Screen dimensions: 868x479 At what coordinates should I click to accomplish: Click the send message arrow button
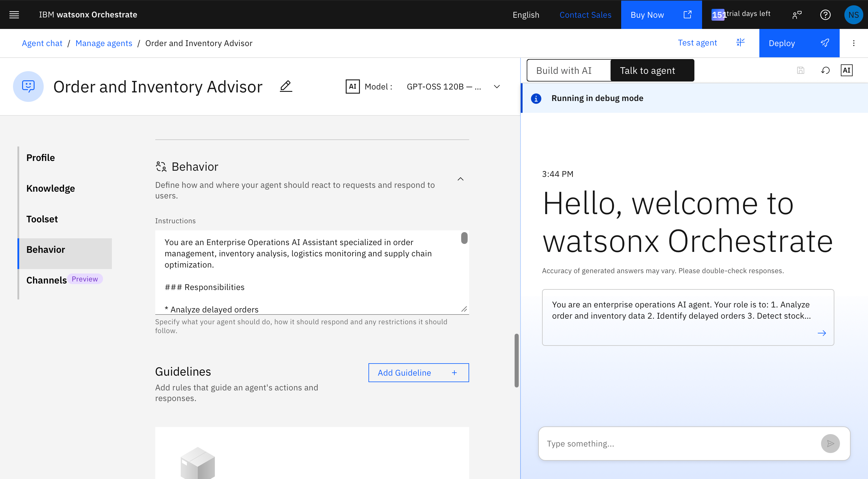point(830,443)
